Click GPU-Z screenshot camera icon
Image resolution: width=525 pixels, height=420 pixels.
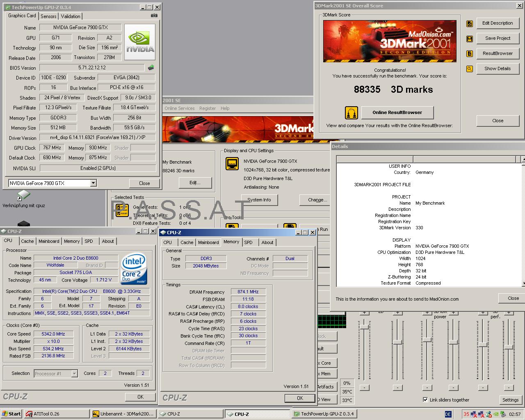coord(154,16)
